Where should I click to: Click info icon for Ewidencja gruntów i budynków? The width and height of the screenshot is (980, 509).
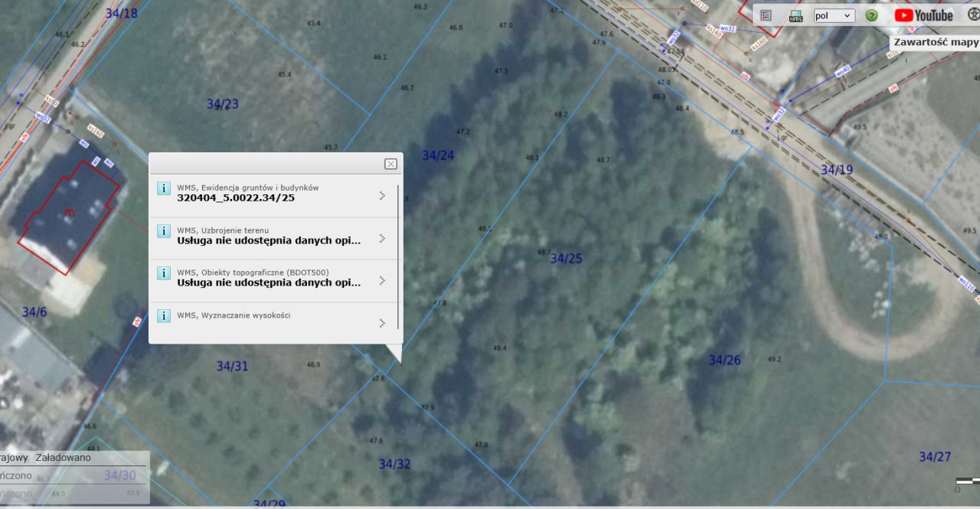tap(163, 188)
